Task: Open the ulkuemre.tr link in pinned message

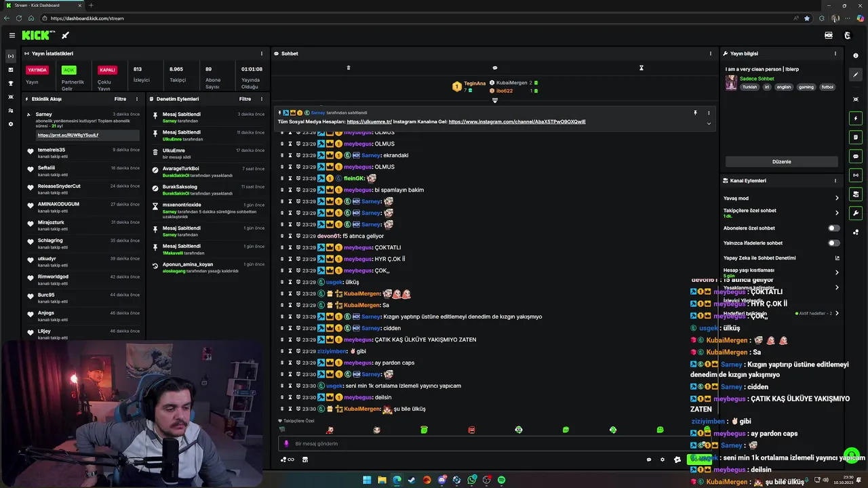Action: [370, 122]
